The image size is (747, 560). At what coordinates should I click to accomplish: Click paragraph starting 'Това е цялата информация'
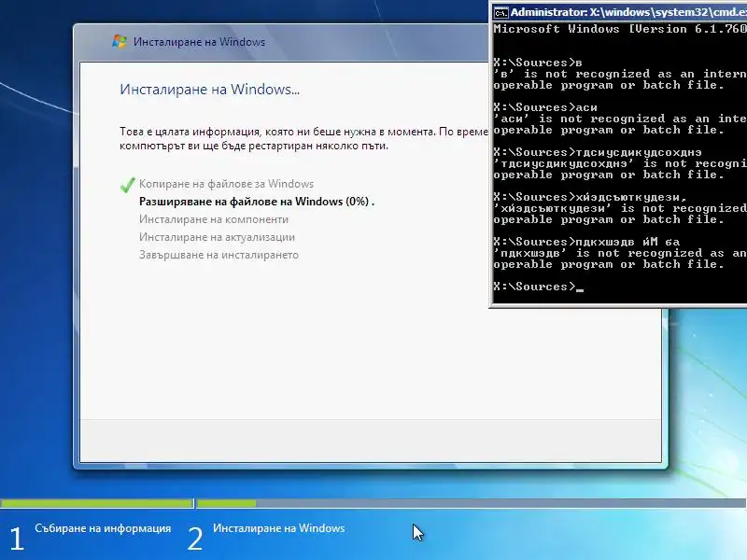click(304, 138)
